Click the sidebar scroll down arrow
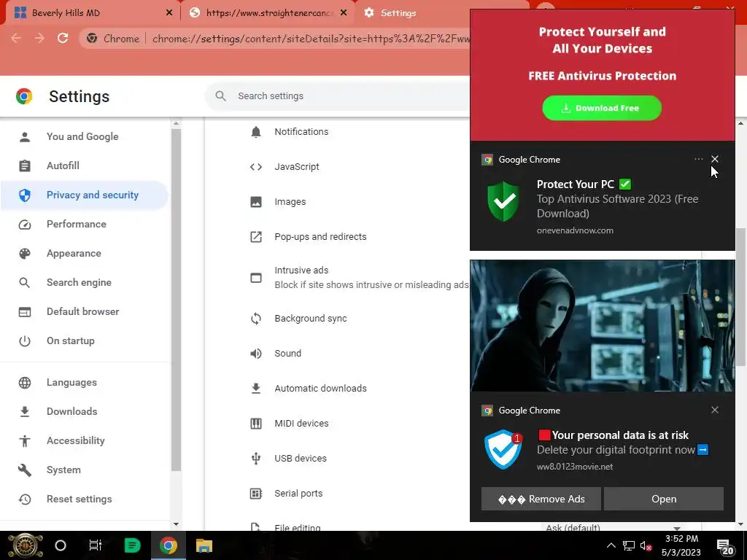The image size is (747, 560). click(x=177, y=524)
